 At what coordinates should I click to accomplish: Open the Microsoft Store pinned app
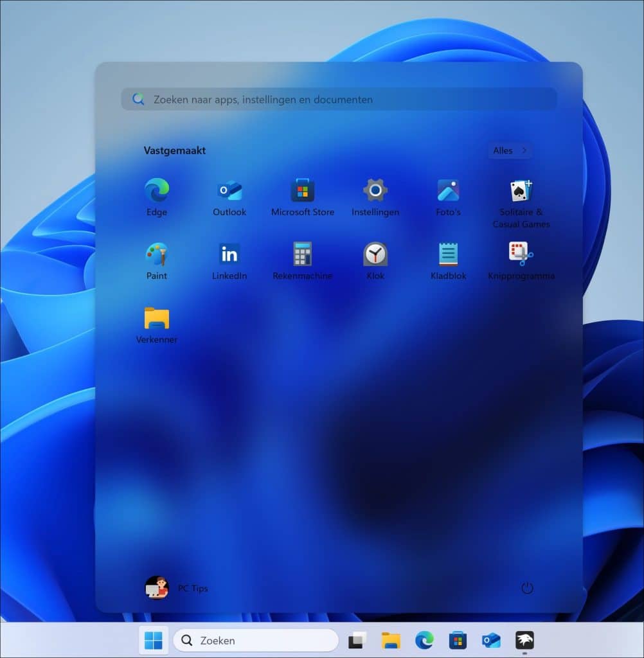click(x=302, y=191)
